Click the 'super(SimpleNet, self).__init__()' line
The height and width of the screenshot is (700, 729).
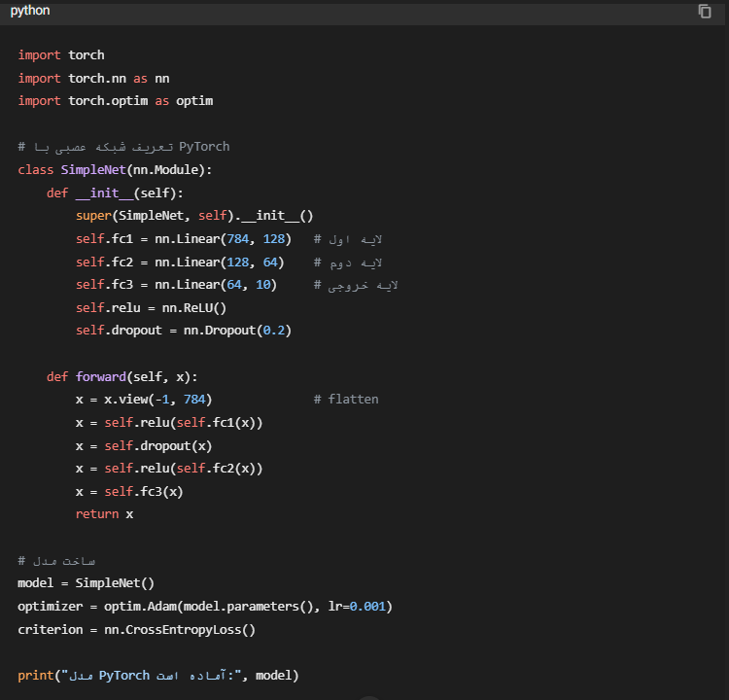coord(194,216)
